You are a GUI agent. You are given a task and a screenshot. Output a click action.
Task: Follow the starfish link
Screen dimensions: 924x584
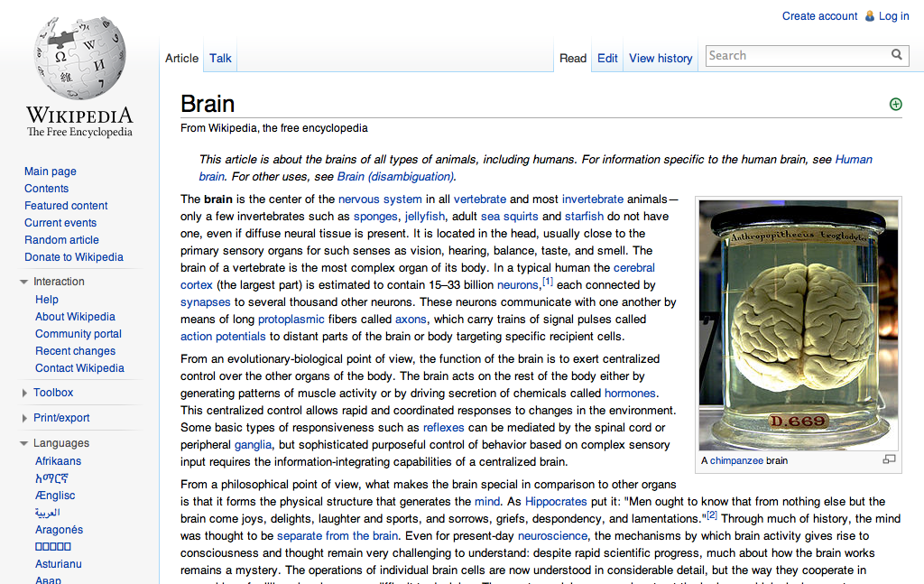(x=584, y=217)
